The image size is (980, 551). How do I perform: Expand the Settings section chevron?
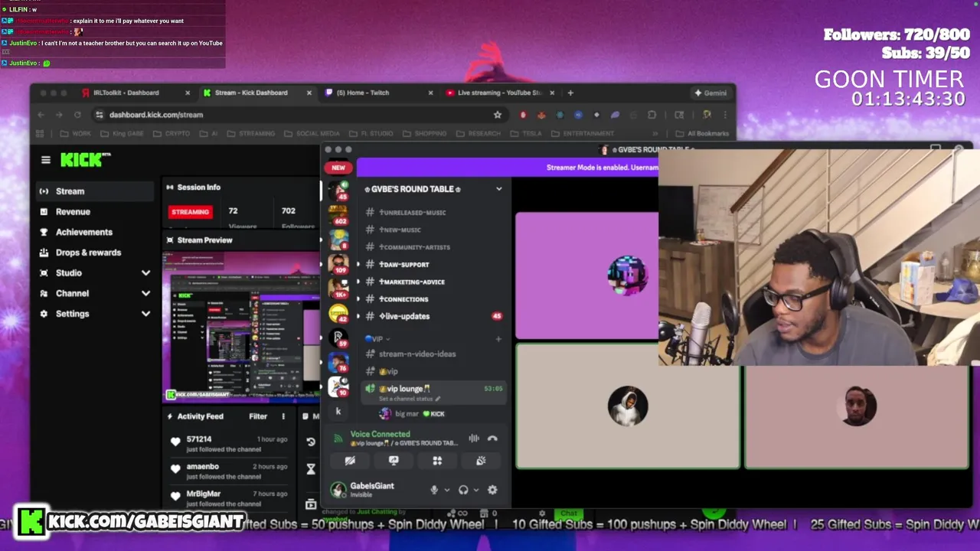(145, 314)
